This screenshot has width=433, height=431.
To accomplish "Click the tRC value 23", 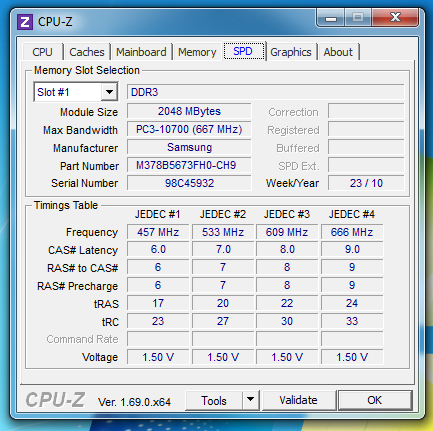I will [x=158, y=321].
